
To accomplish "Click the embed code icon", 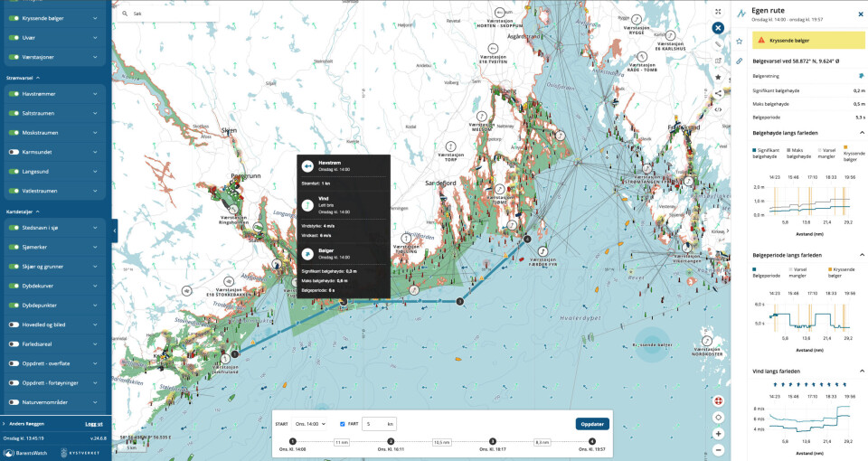I will point(718,108).
